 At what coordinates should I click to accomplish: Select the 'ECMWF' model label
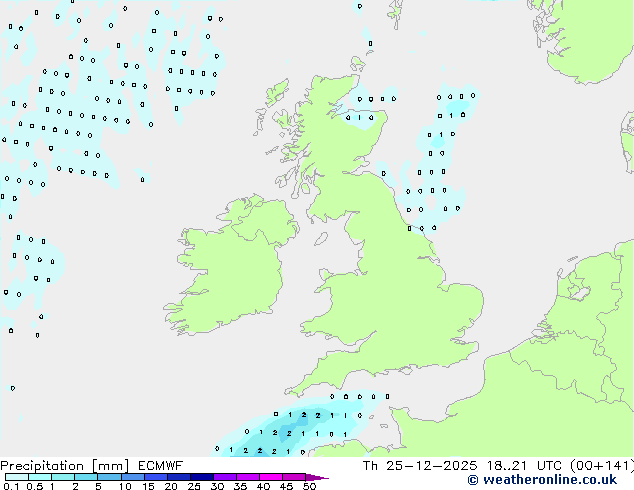[161, 466]
